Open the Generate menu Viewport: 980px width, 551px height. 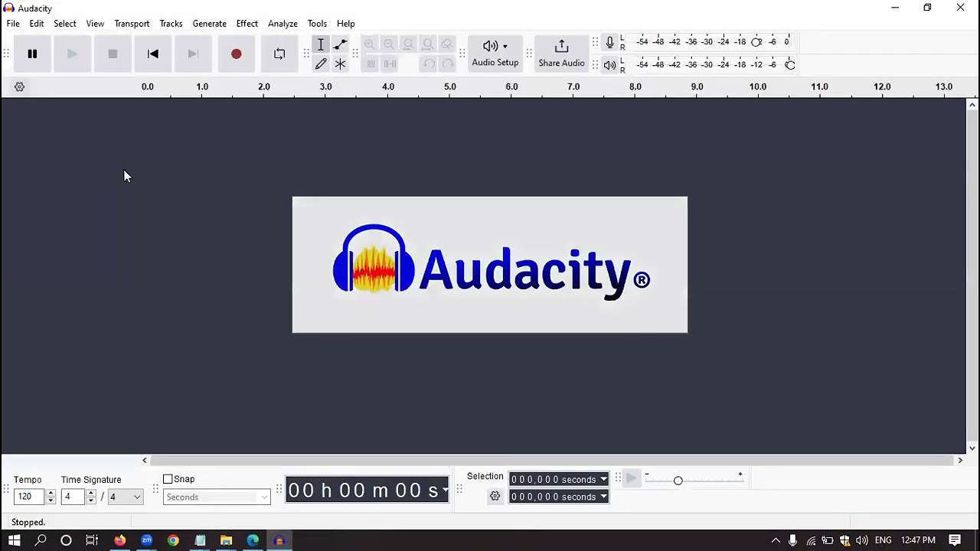pyautogui.click(x=209, y=24)
